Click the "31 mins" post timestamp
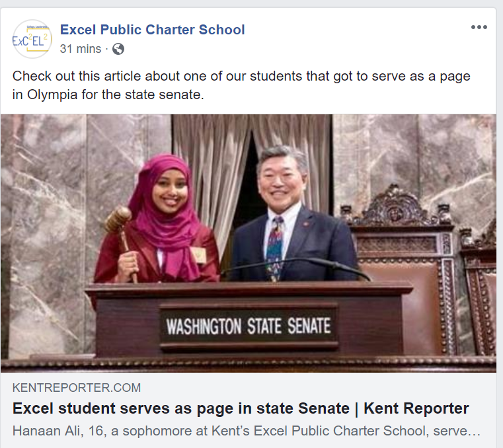Viewport: 503px width, 448px height. [x=81, y=49]
